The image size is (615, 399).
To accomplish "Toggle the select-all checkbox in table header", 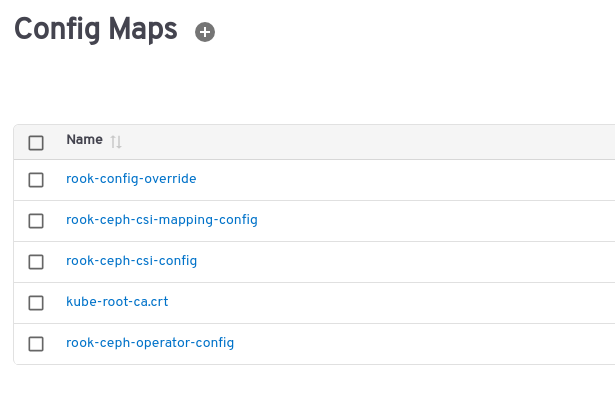I will tap(36, 143).
